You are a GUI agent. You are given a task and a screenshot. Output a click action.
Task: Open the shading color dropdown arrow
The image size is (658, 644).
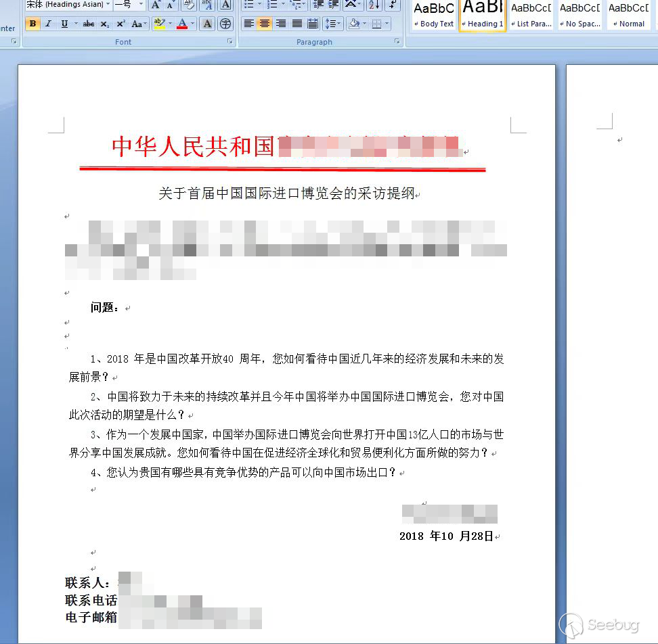tap(365, 24)
